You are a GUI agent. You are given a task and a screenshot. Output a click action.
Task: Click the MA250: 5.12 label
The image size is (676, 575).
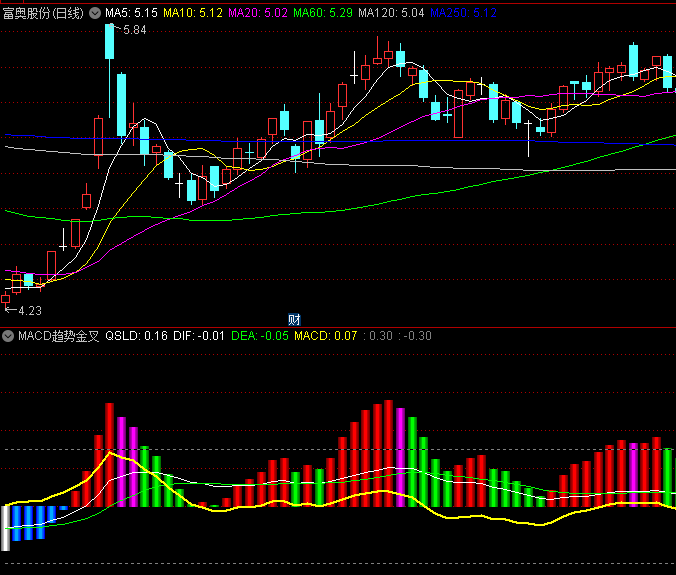click(x=463, y=13)
